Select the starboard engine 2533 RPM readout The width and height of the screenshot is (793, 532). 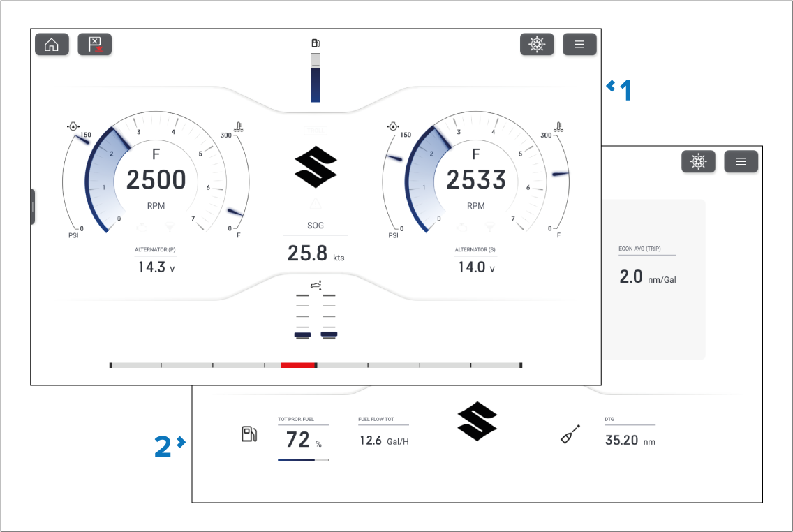[476, 180]
